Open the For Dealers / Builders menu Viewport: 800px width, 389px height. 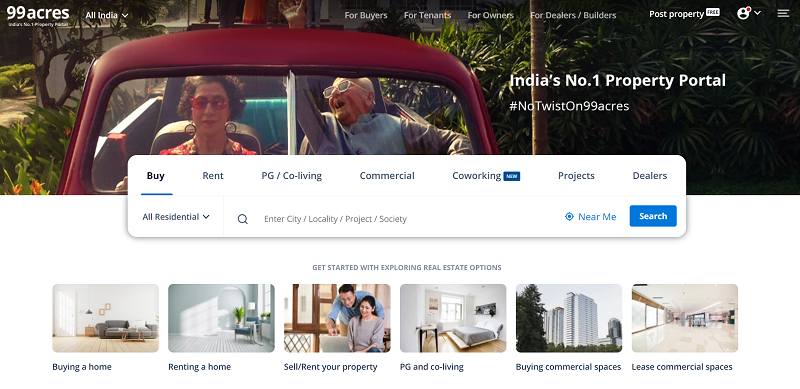(573, 15)
